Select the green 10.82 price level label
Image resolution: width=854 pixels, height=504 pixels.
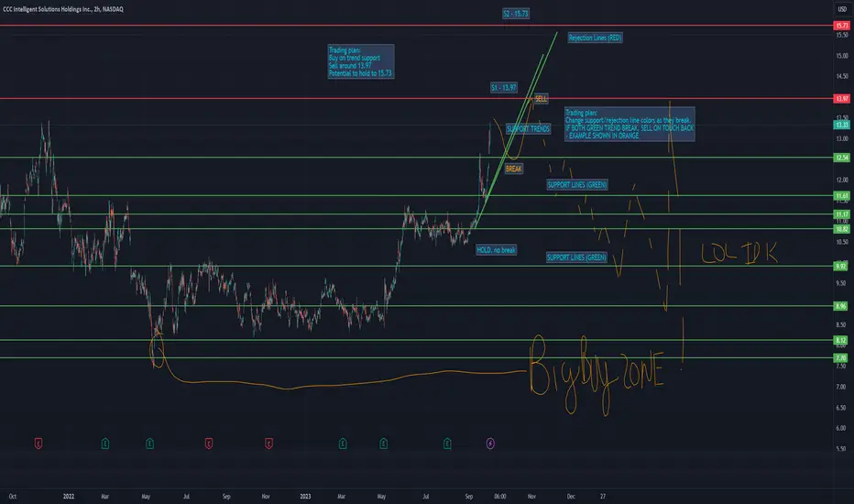point(842,229)
